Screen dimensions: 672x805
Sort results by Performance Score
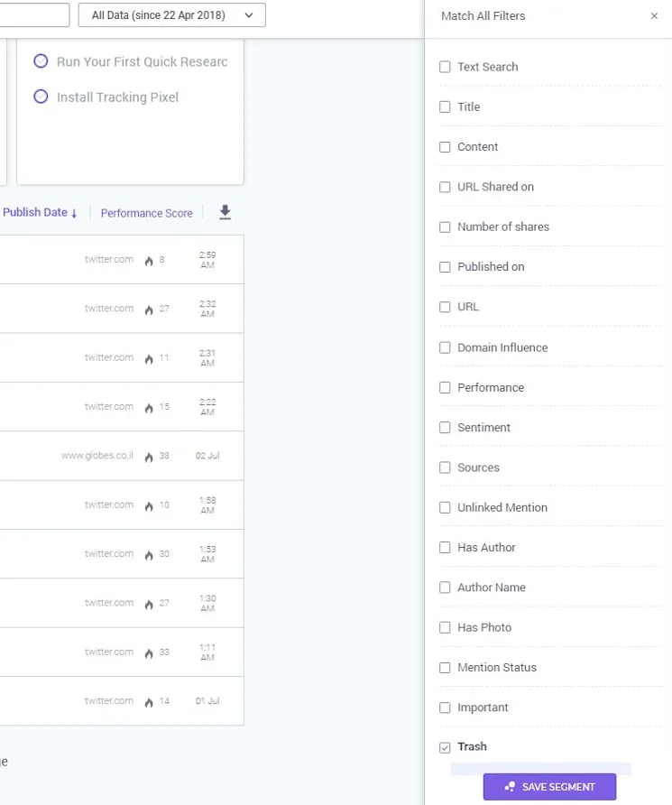pyautogui.click(x=146, y=212)
